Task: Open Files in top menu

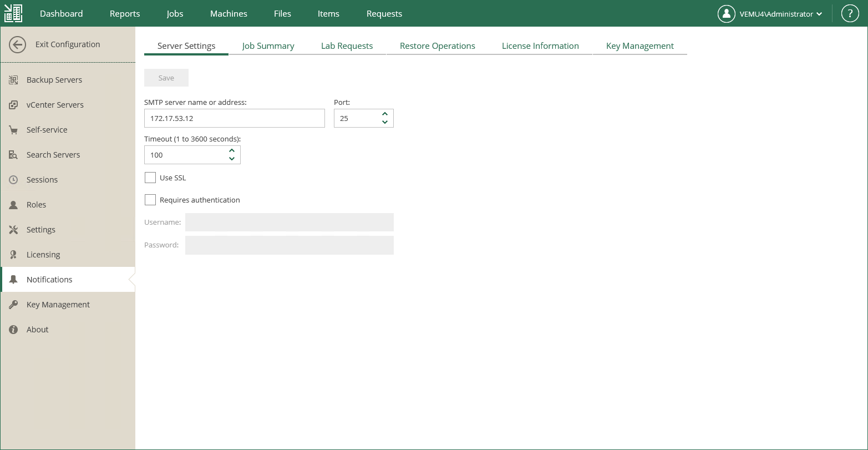Action: click(282, 13)
